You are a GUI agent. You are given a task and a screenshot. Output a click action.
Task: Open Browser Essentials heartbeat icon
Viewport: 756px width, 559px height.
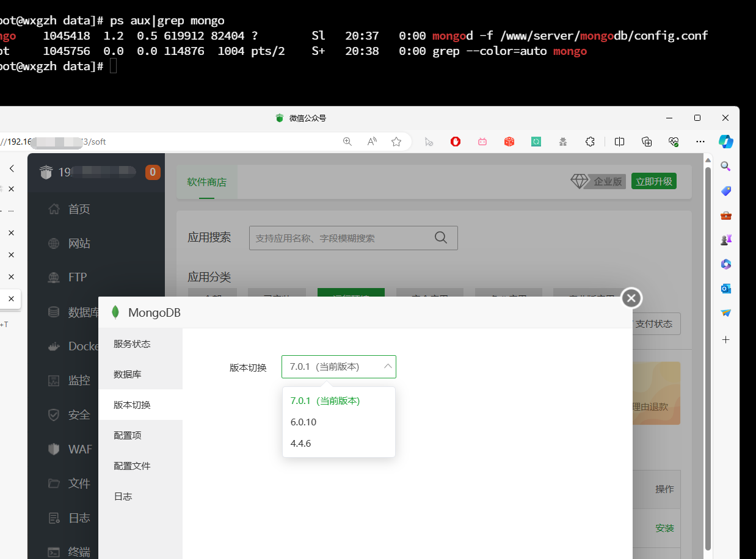click(x=674, y=142)
